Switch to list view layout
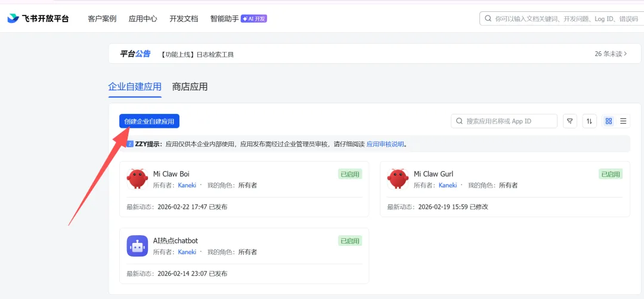Screen dimensions: 644x299 click(x=623, y=121)
